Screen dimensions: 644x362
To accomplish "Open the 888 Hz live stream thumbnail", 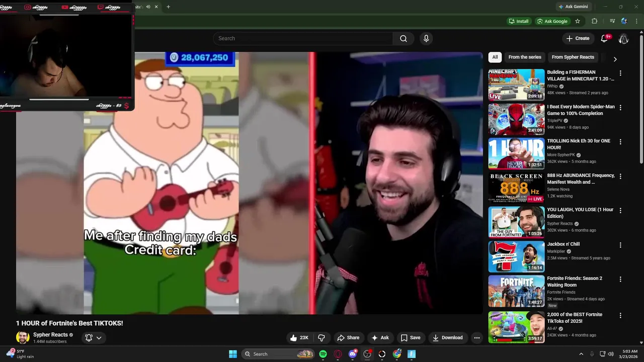I will [516, 188].
